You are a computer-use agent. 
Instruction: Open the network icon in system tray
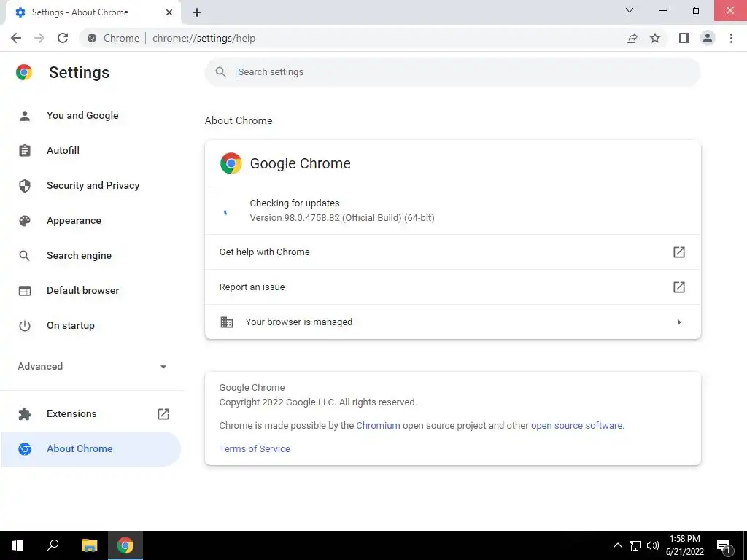[x=635, y=545]
